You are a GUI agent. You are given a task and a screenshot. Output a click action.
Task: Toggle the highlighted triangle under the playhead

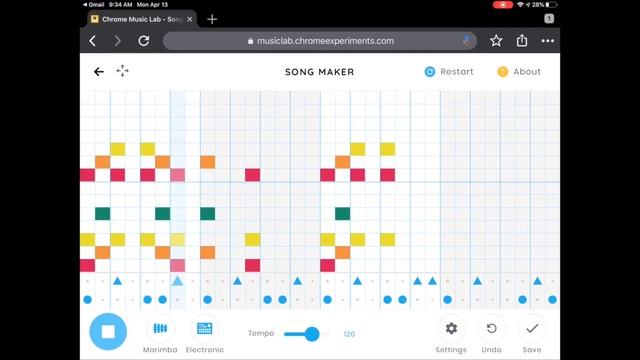[177, 281]
